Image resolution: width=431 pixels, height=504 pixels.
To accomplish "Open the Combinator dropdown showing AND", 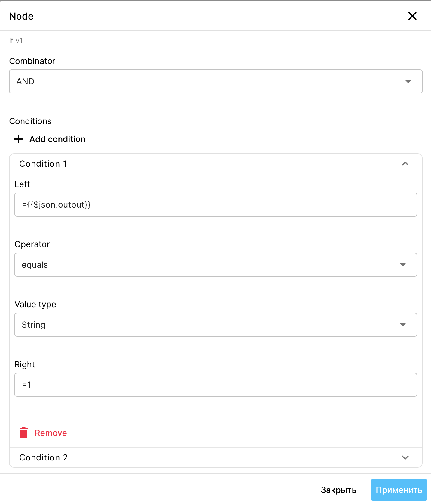I will point(215,81).
